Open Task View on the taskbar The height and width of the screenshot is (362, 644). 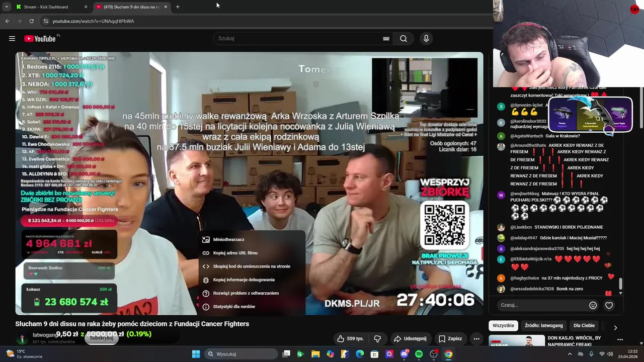[286, 354]
